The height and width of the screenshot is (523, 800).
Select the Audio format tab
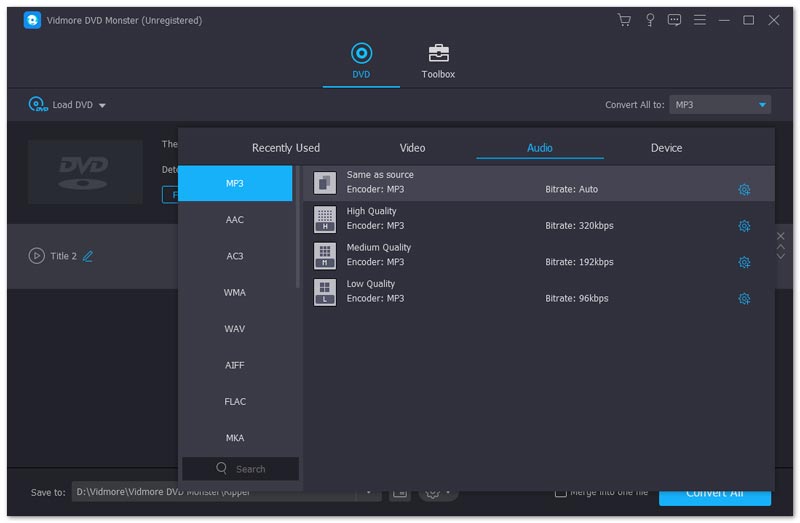click(x=539, y=148)
